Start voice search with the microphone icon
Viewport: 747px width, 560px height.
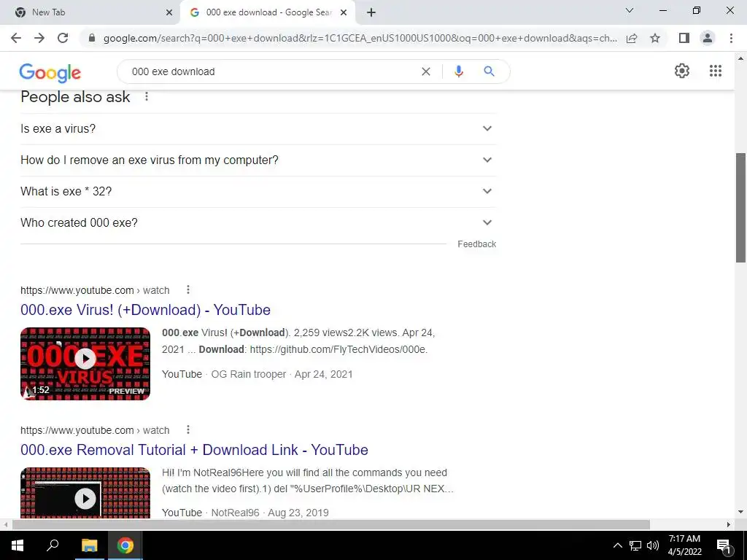[x=459, y=71]
